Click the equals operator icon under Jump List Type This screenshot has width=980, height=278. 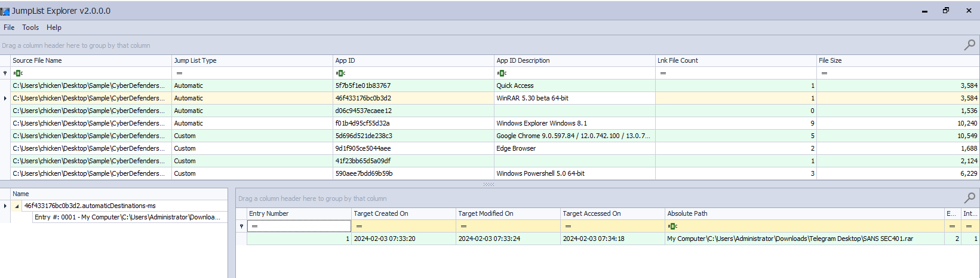(179, 73)
